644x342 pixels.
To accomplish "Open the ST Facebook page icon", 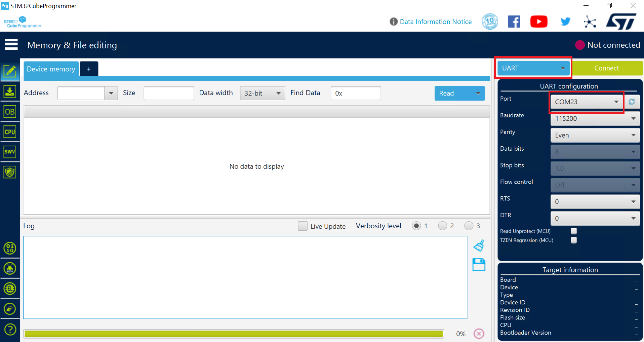I will pos(514,22).
